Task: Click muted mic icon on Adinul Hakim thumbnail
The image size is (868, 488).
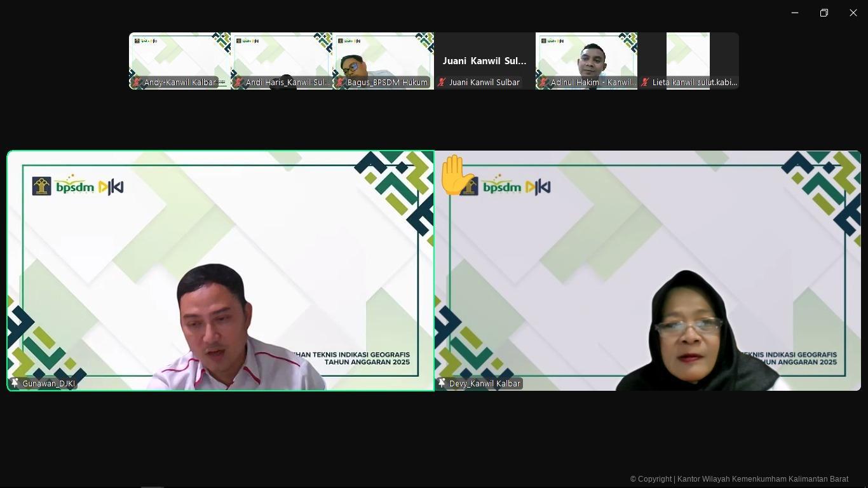Action: pos(543,83)
